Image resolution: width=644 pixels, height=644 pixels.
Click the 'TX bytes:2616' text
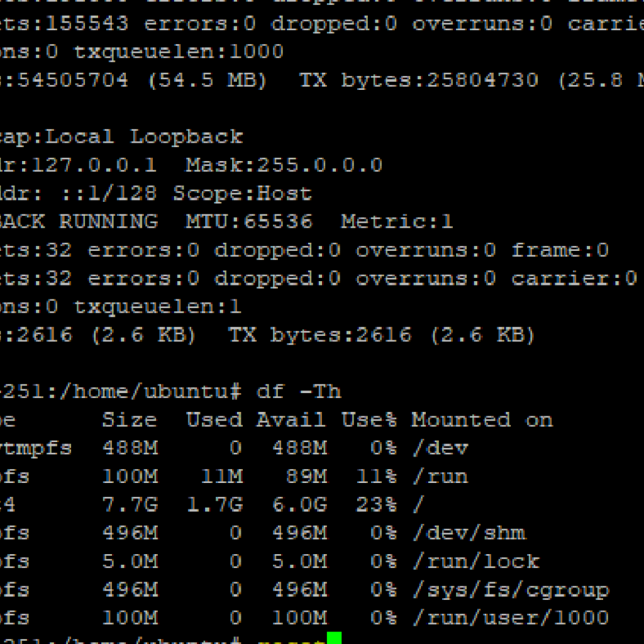click(x=319, y=335)
